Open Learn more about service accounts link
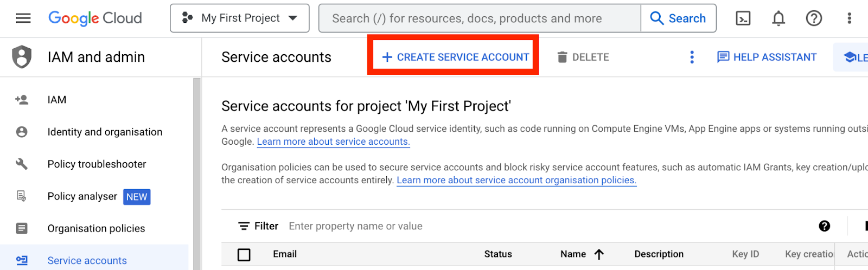This screenshot has width=868, height=270. point(333,142)
